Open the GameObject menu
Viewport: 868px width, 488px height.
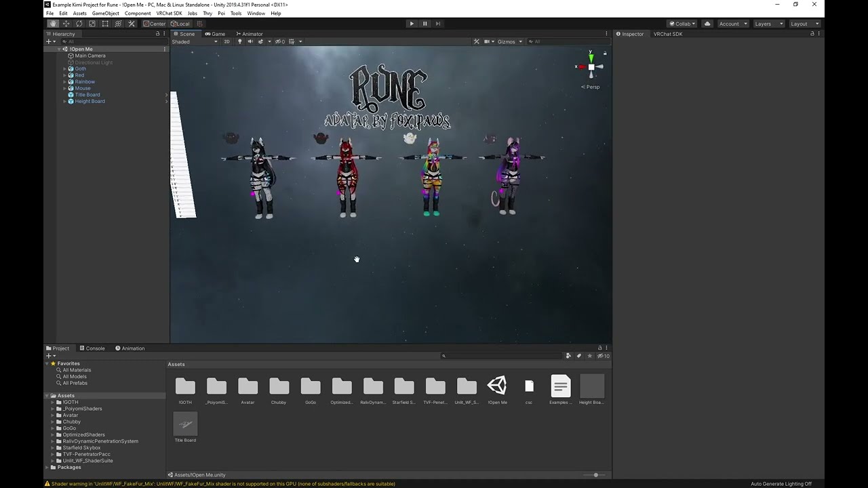[106, 14]
